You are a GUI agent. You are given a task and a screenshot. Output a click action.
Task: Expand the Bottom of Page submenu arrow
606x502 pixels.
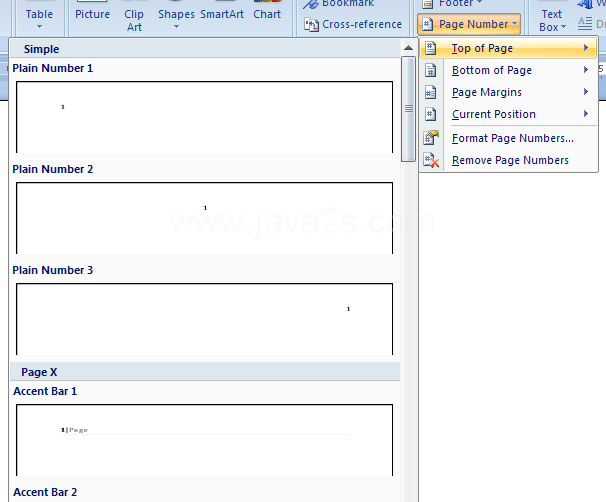586,70
